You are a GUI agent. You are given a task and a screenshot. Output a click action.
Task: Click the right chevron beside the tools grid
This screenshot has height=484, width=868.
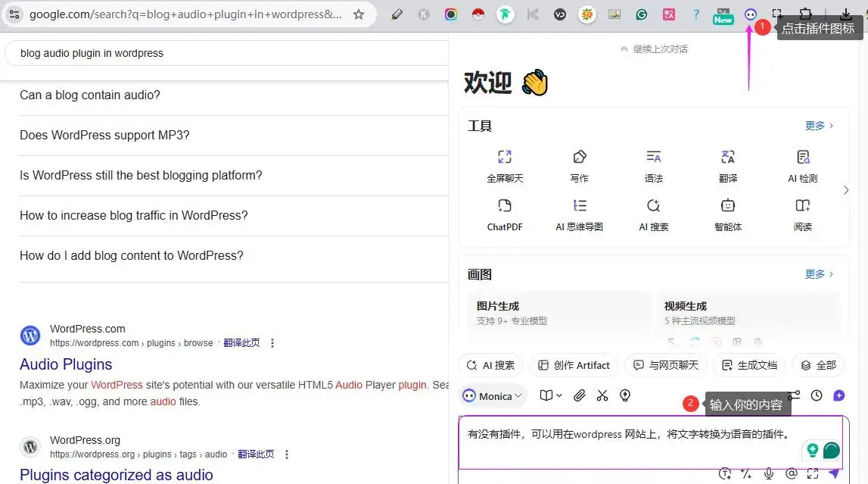(846, 191)
